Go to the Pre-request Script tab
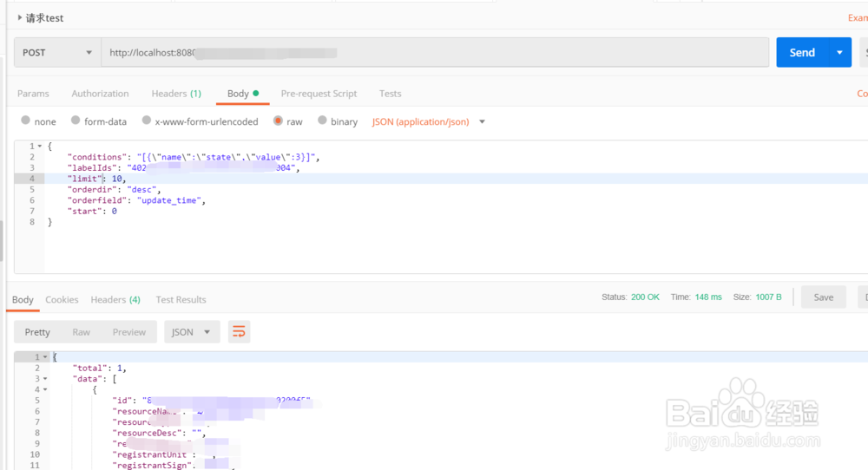 (319, 94)
